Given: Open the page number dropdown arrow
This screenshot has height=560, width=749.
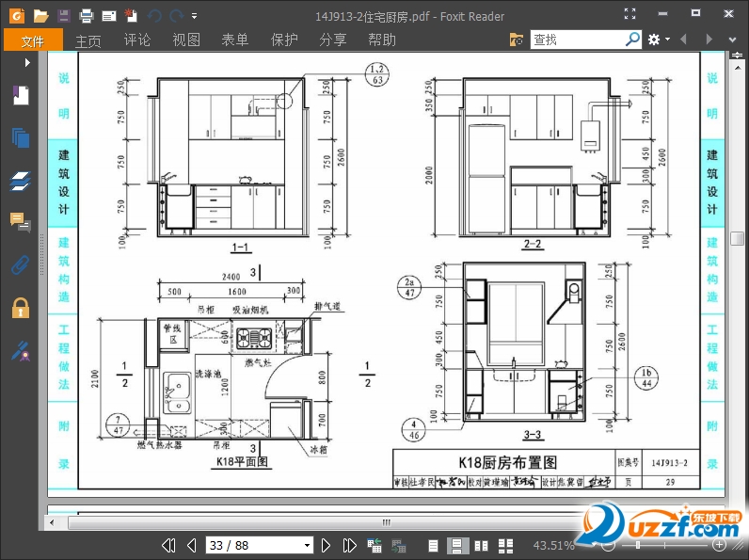Looking at the screenshot, I should point(307,545).
